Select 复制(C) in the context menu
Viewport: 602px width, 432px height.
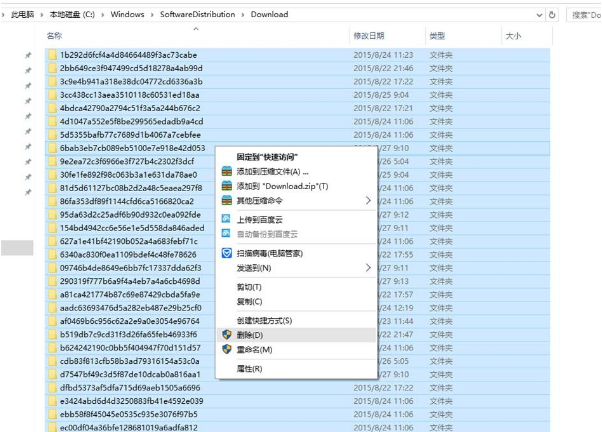(x=250, y=301)
